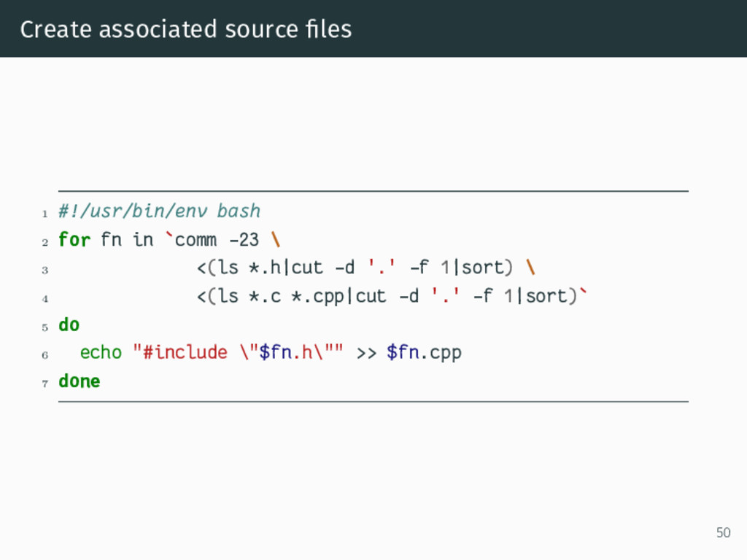Viewport: 747px width, 560px height.
Task: Click the 'comm -23' command text
Action: tap(217, 239)
